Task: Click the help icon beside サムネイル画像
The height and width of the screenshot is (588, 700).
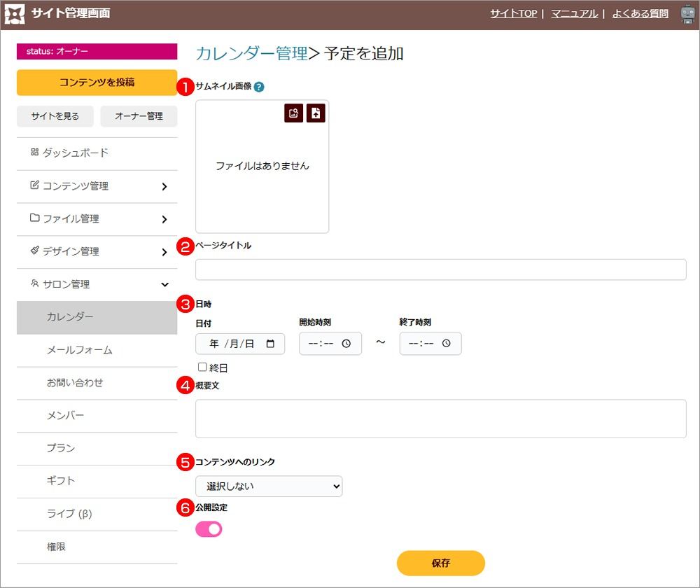Action: 259,87
